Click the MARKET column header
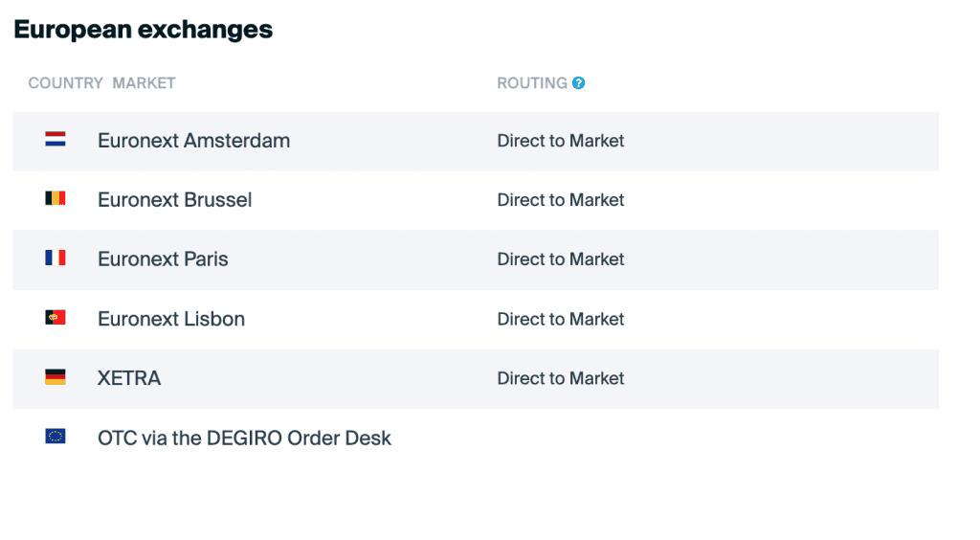The height and width of the screenshot is (540, 980). (x=144, y=83)
